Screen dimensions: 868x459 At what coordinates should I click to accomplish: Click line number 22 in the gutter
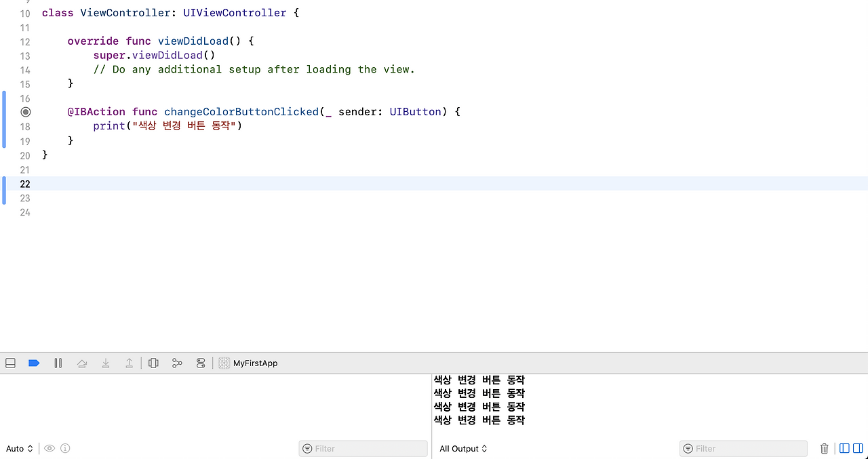pos(25,184)
